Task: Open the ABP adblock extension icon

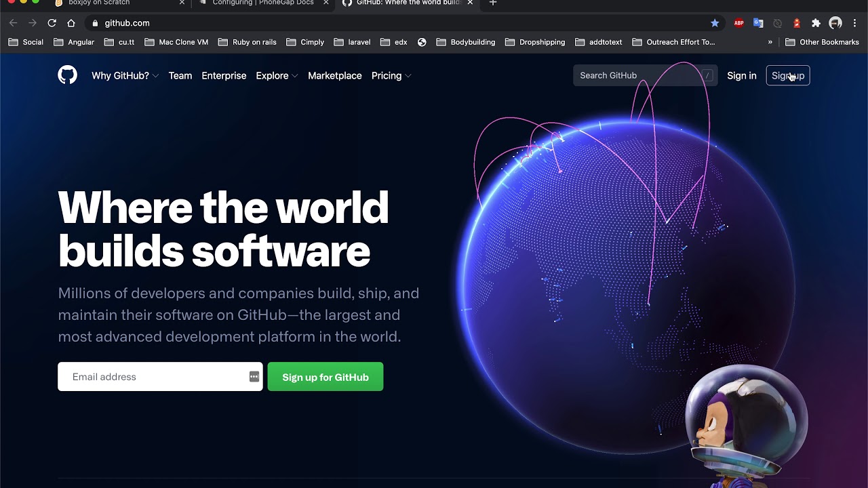Action: (739, 23)
